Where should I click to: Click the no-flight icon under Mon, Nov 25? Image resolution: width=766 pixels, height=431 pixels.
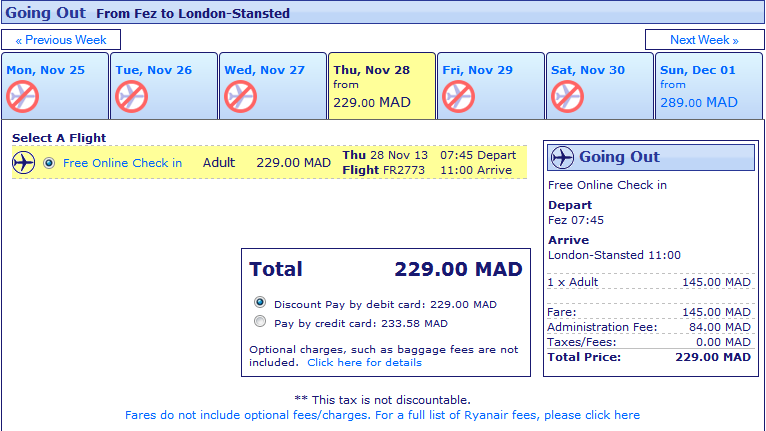click(x=22, y=97)
